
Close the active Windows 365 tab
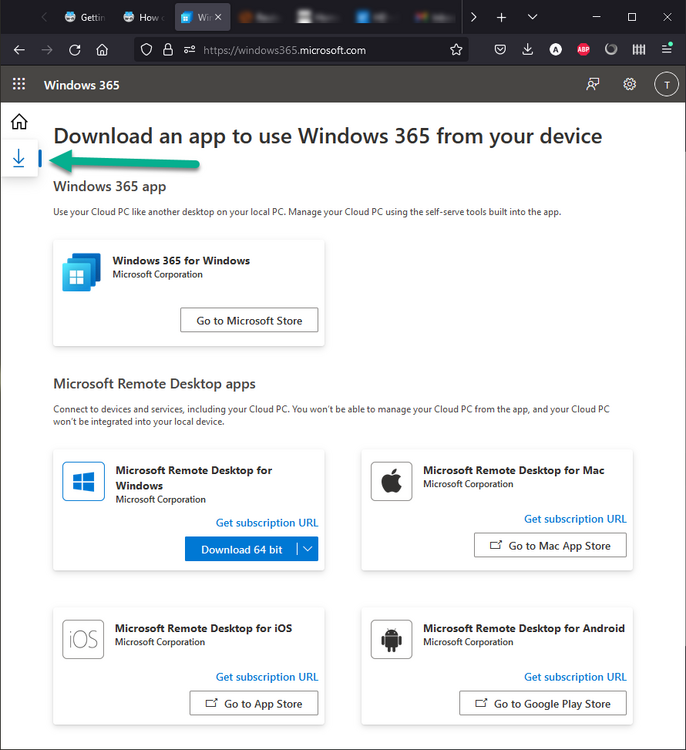click(x=218, y=17)
